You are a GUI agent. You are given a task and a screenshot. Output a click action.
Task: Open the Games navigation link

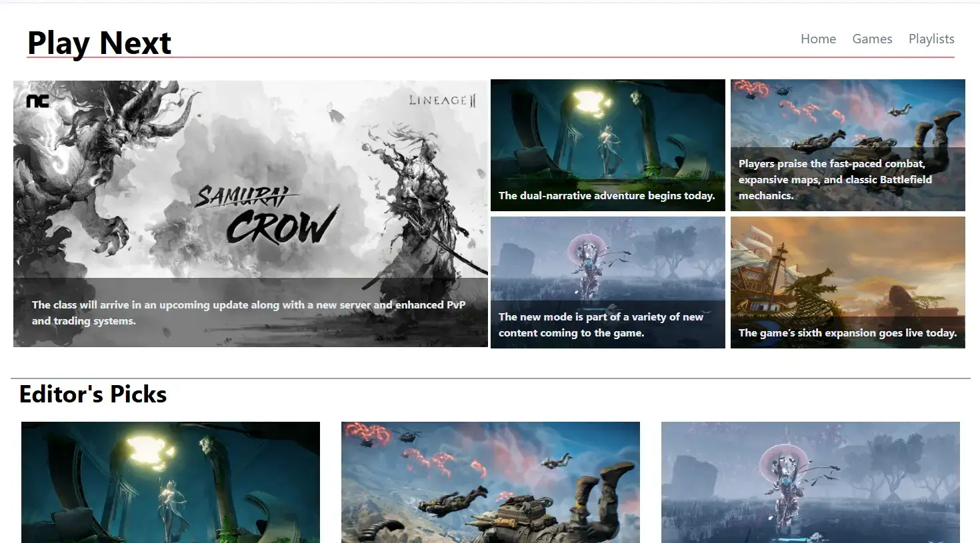(x=872, y=39)
